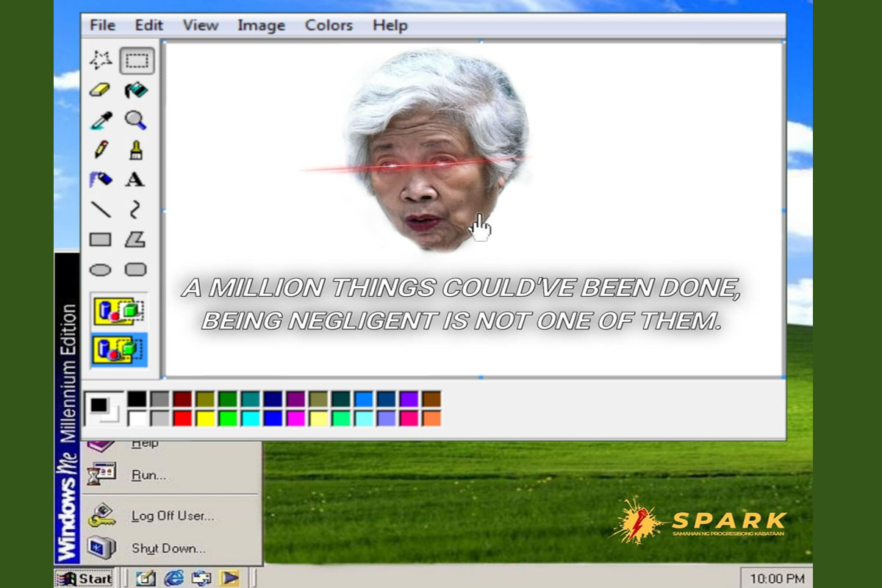Click Run in the Start menu
This screenshot has width=882, height=588.
pos(147,475)
